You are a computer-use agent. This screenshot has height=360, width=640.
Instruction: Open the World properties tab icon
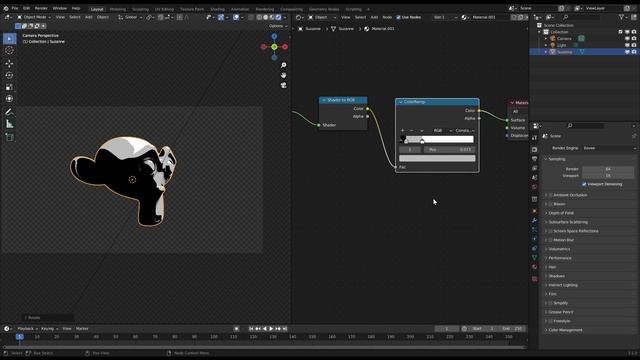pyautogui.click(x=534, y=187)
